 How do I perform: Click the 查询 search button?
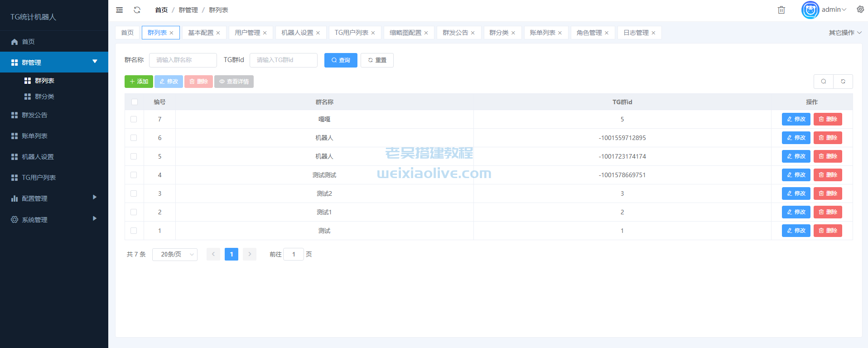pyautogui.click(x=341, y=60)
